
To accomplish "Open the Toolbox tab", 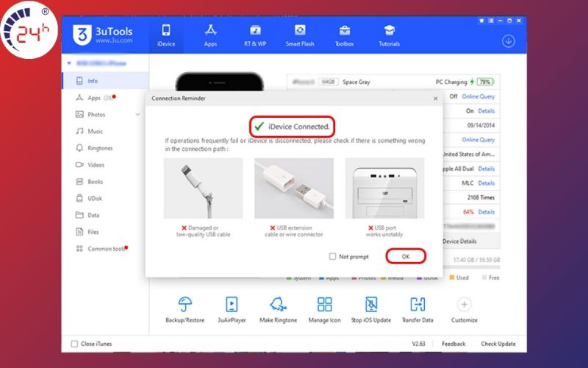I will pyautogui.click(x=344, y=35).
